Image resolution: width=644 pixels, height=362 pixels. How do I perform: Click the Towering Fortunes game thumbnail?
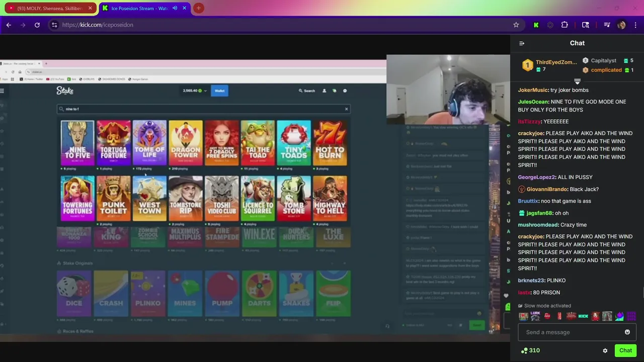[77, 198]
